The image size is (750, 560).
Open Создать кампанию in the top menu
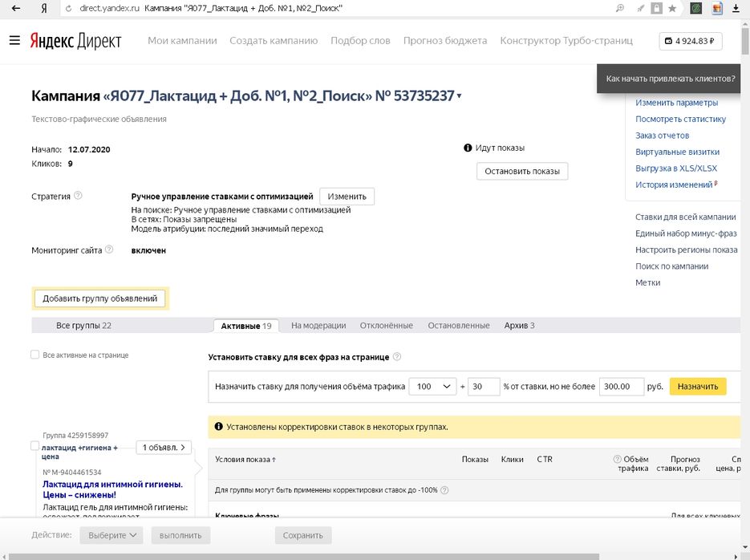tap(274, 41)
